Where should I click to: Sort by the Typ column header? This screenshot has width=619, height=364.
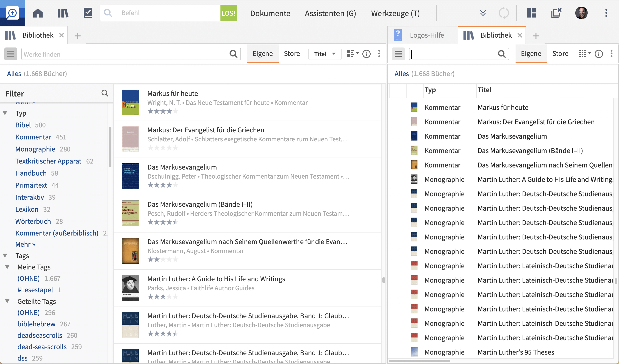(x=430, y=90)
